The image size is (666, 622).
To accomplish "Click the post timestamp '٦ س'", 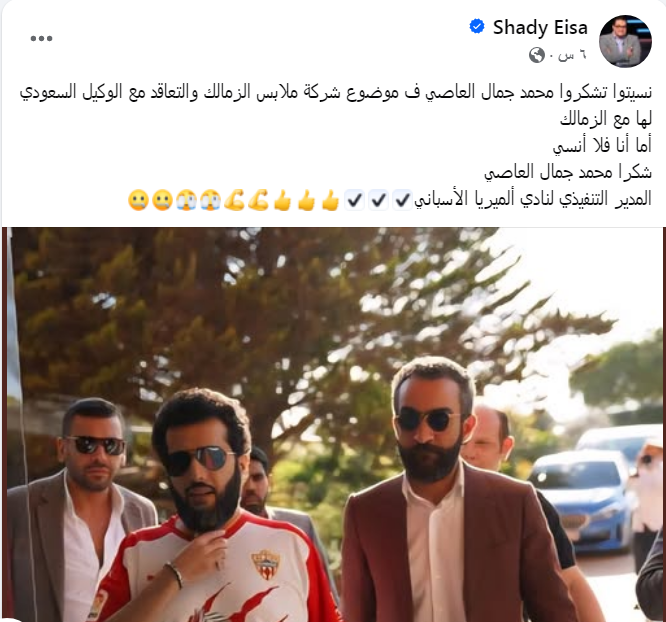I will pos(572,55).
